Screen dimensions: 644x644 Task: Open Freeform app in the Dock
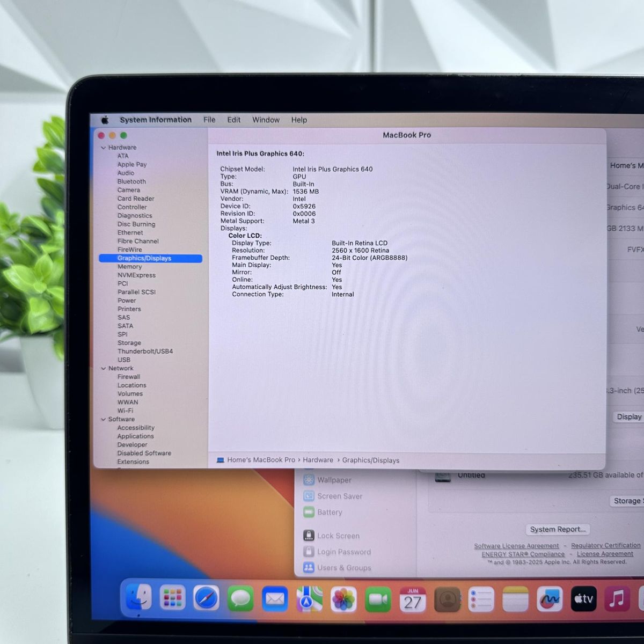coord(550,599)
